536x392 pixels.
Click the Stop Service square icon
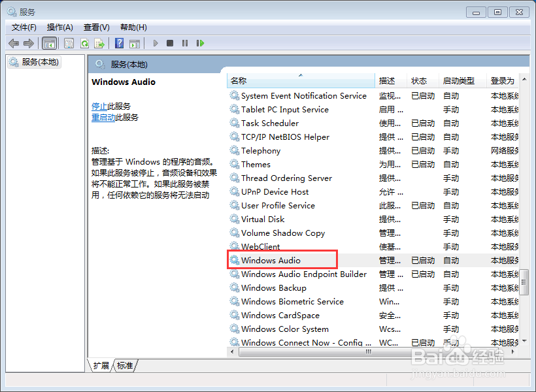[170, 43]
